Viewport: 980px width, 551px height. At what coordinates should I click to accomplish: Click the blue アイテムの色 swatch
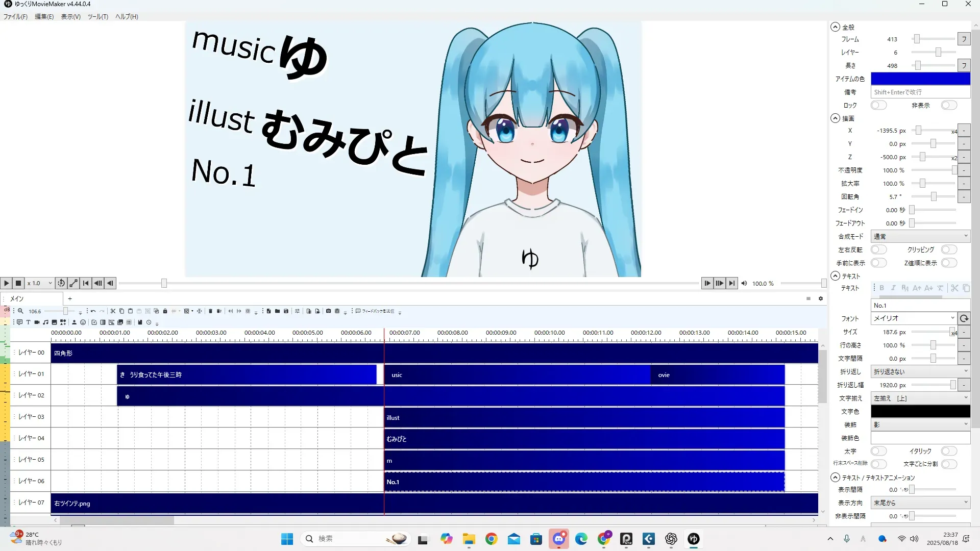920,79
